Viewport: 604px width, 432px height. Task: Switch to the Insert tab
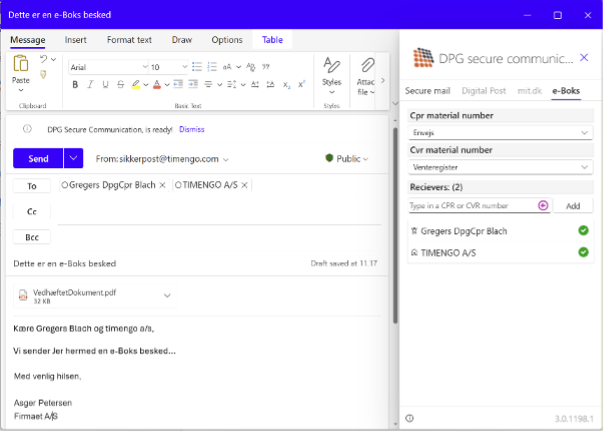click(x=76, y=40)
